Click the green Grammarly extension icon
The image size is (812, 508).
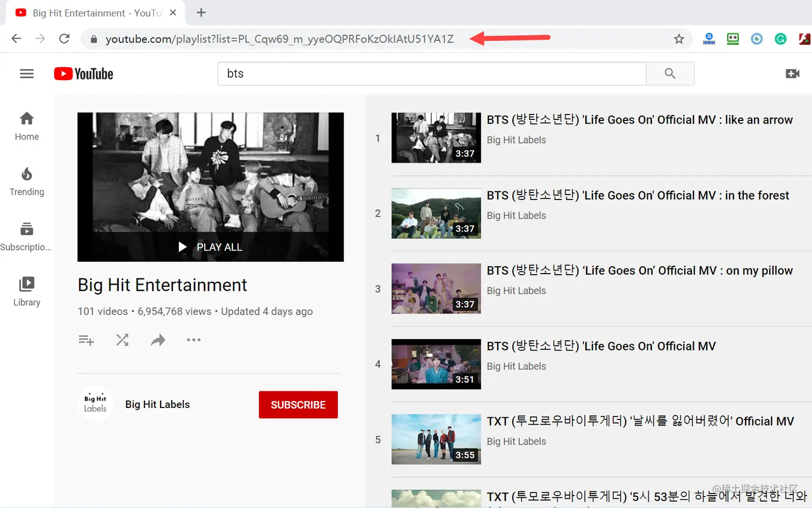point(780,39)
